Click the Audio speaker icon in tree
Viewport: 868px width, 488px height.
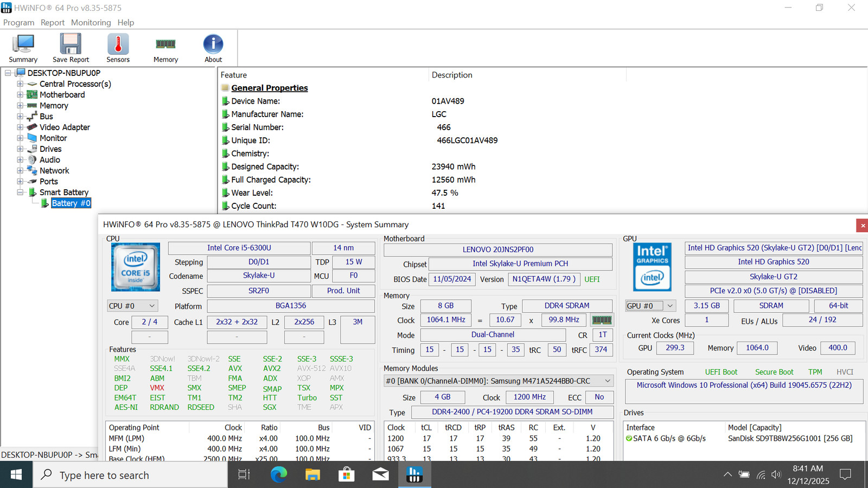point(33,160)
